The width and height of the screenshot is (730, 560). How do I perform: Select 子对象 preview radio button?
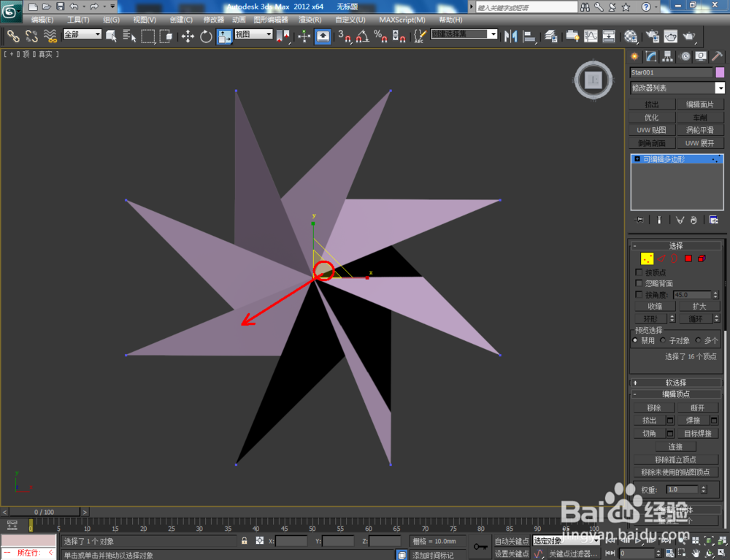[663, 340]
